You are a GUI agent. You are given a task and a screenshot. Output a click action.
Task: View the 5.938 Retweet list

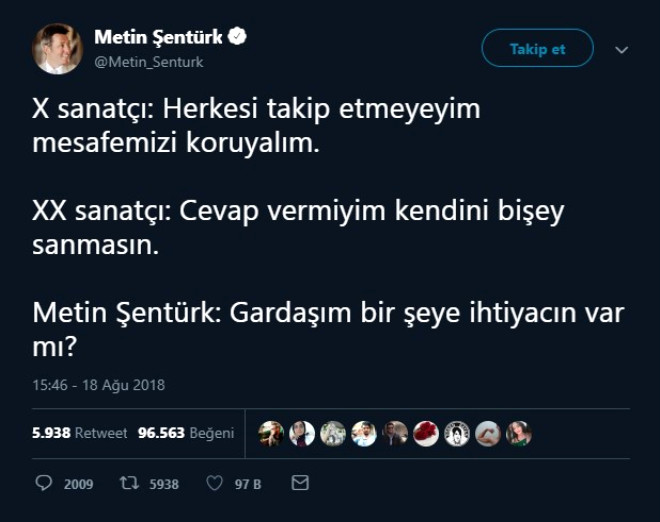(x=80, y=433)
